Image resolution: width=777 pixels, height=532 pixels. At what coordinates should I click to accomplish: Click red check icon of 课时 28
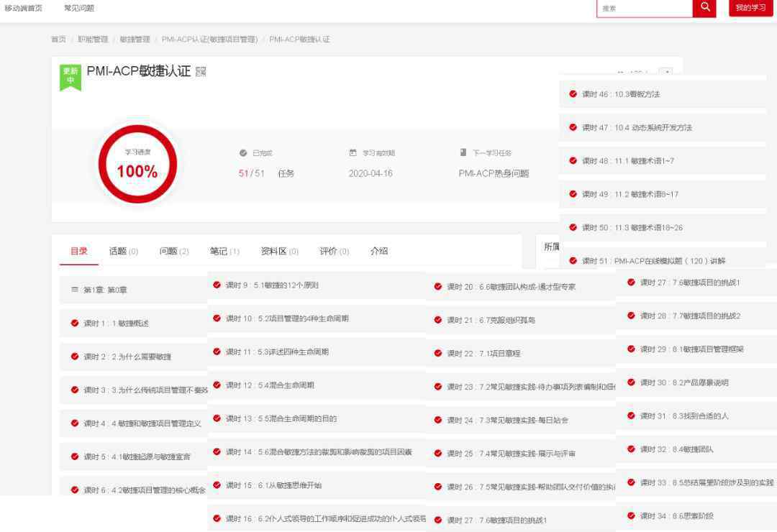(631, 316)
